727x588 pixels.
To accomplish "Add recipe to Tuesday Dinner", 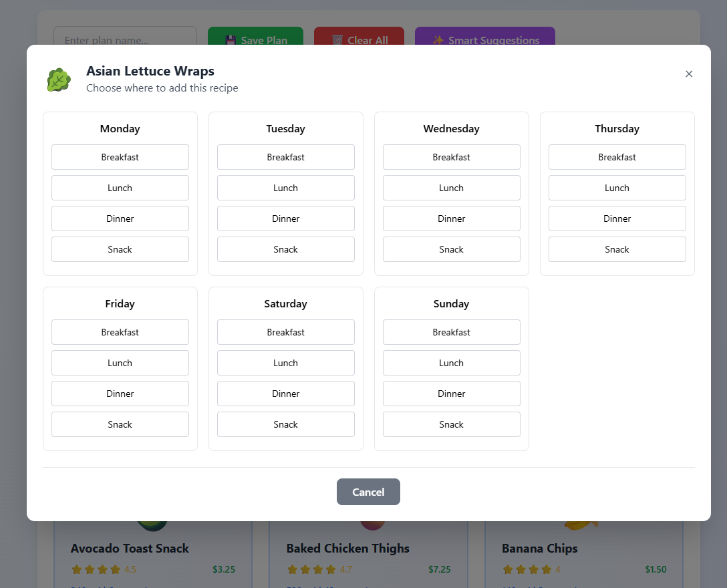I will click(x=285, y=218).
